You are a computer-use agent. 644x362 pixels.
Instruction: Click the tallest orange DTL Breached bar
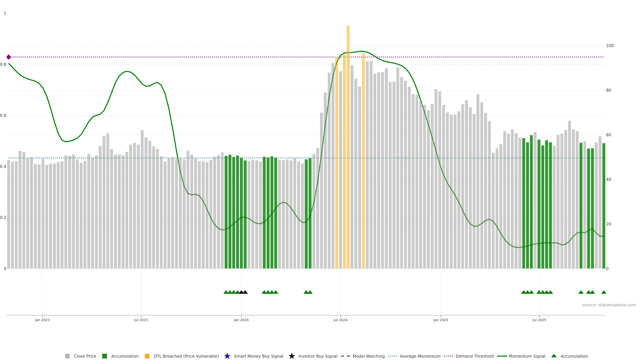(348, 150)
